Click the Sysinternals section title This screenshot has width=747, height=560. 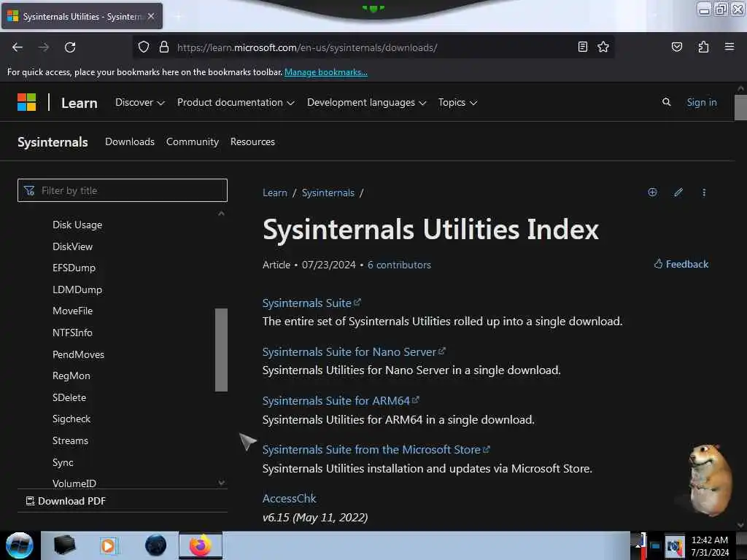pyautogui.click(x=53, y=142)
